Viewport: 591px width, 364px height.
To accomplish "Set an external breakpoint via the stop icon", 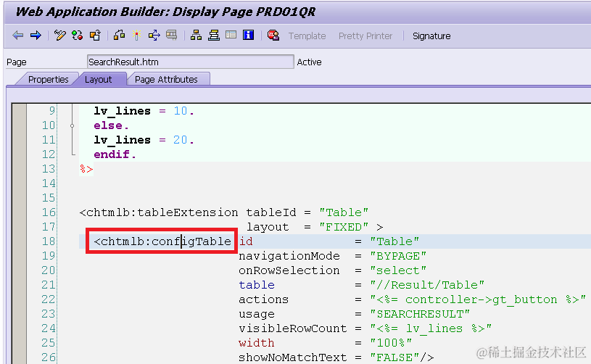I will click(x=273, y=36).
